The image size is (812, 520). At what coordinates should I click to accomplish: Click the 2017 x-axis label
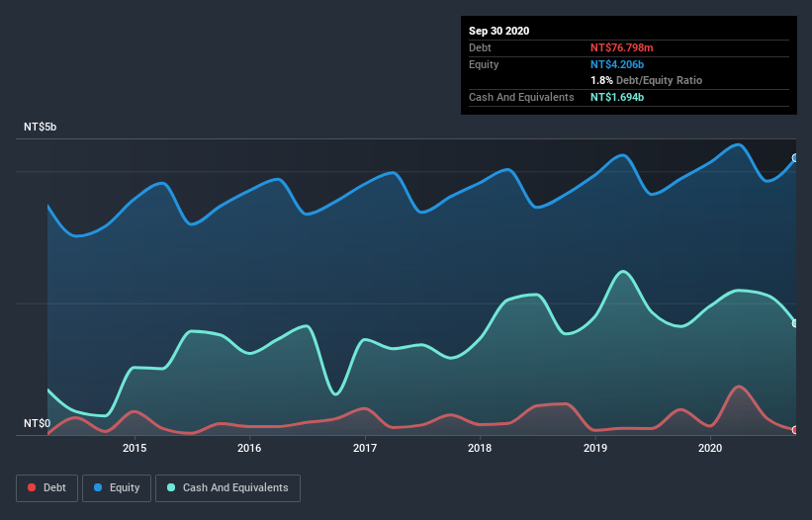pos(365,448)
